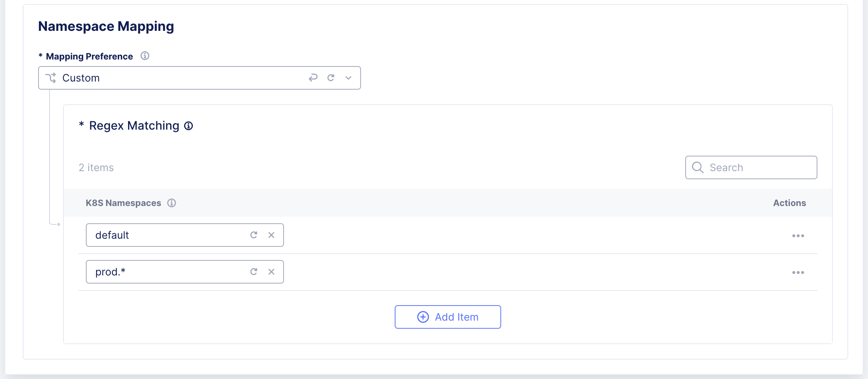Viewport: 868px width, 379px height.
Task: Click the shuffle icon beside Custom
Action: coord(51,78)
